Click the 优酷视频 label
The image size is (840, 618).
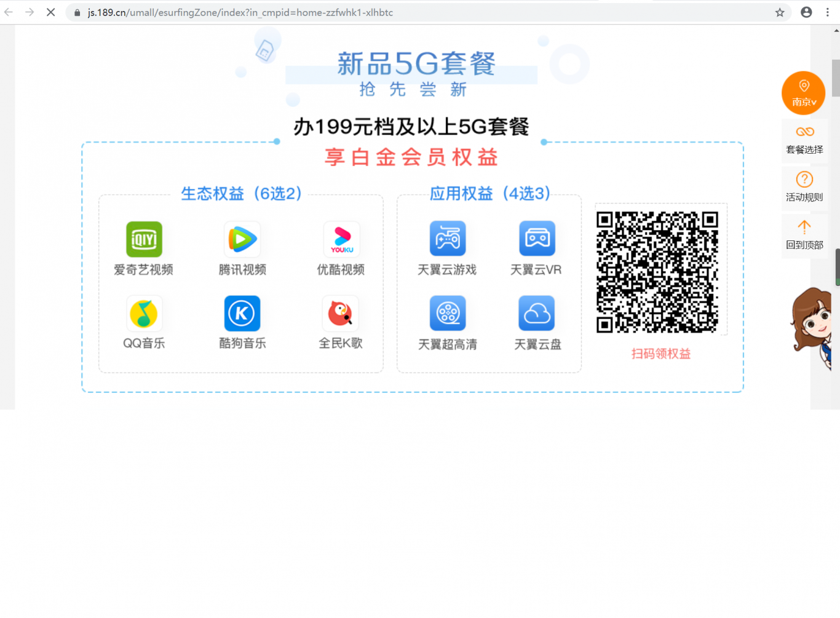(x=341, y=269)
